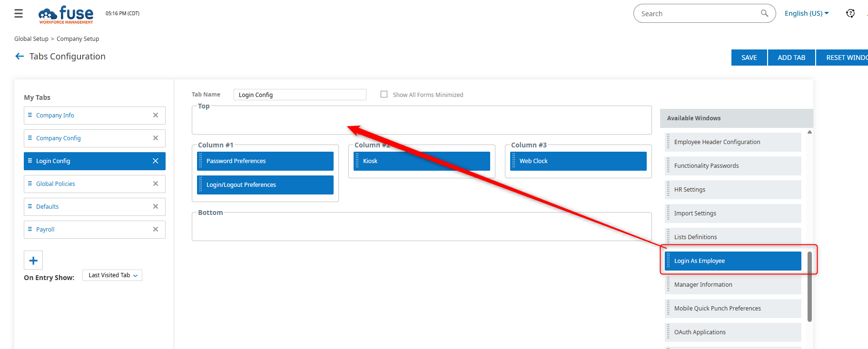Screen dimensions: 868x349
Task: Remove the Payroll tab using its X
Action: (156, 230)
